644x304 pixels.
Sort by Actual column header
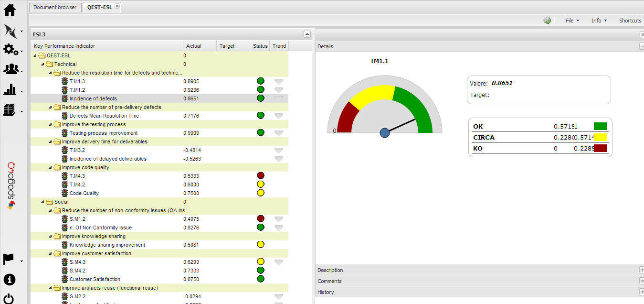pyautogui.click(x=200, y=46)
